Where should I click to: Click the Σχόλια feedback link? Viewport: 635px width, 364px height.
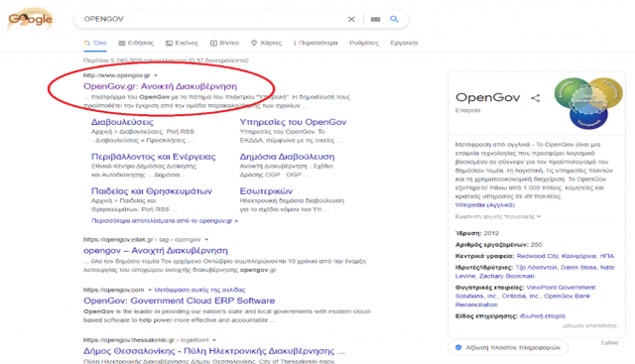click(x=609, y=343)
